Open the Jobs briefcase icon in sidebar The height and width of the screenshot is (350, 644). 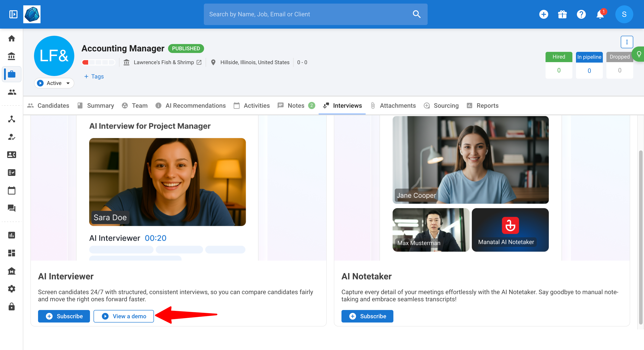click(x=11, y=74)
